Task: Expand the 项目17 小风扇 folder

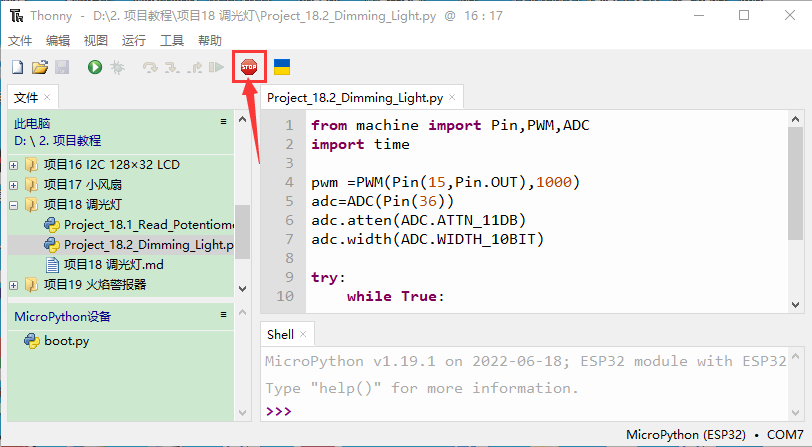Action: coord(14,185)
